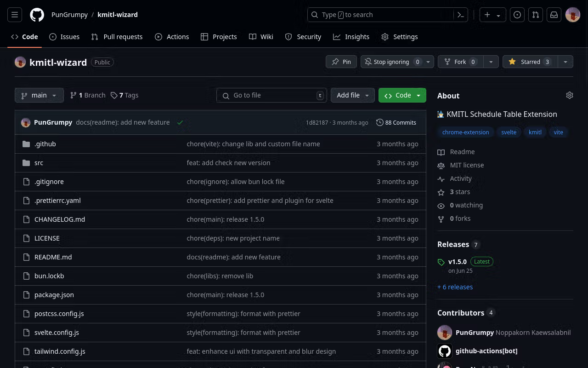Open the green Code dropdown
The height and width of the screenshot is (368, 588).
coord(402,95)
